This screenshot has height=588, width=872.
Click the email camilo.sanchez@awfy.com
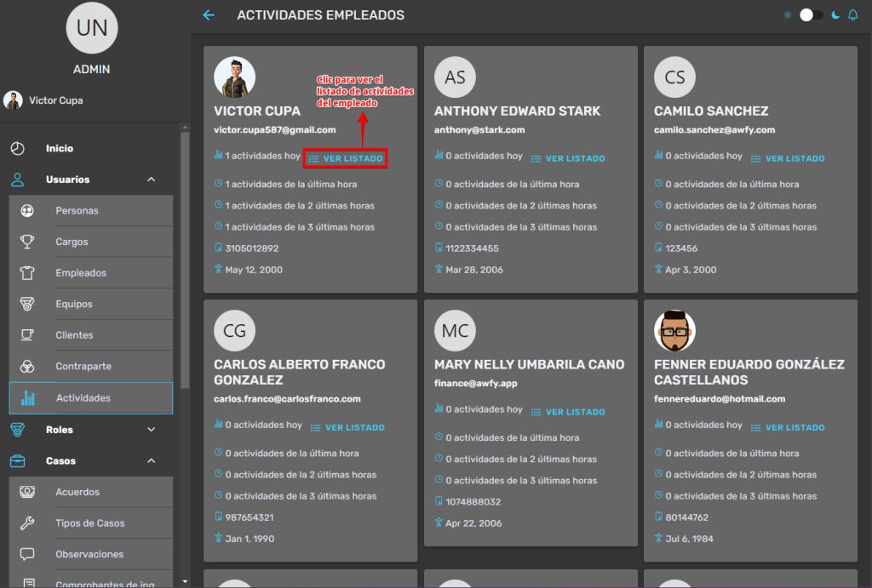714,129
